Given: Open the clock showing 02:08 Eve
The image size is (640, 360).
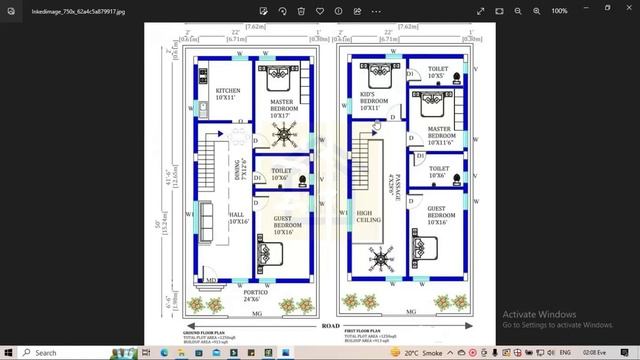Looking at the screenshot, I should pyautogui.click(x=594, y=353).
